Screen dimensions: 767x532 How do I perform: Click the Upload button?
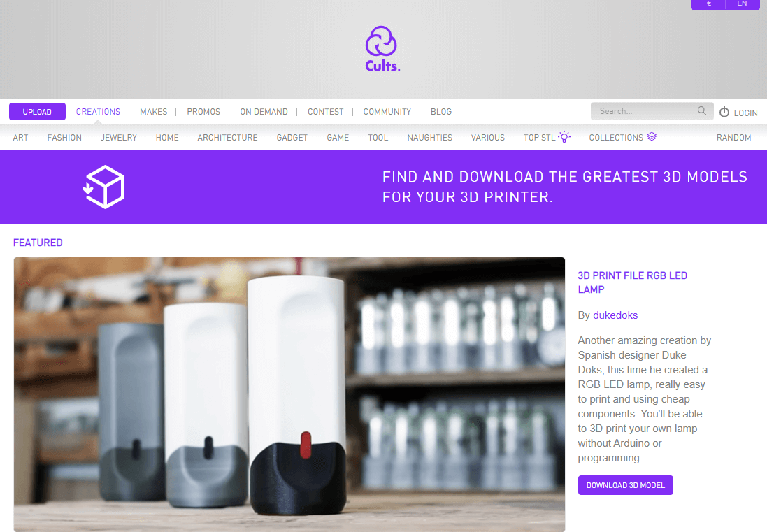37,111
